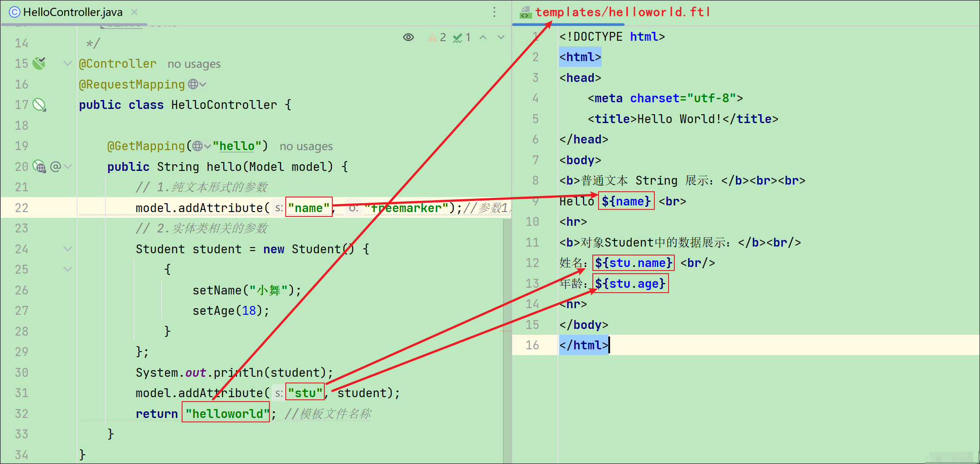This screenshot has height=464, width=980.
Task: Close the HelloController.java tab
Action: click(x=134, y=12)
